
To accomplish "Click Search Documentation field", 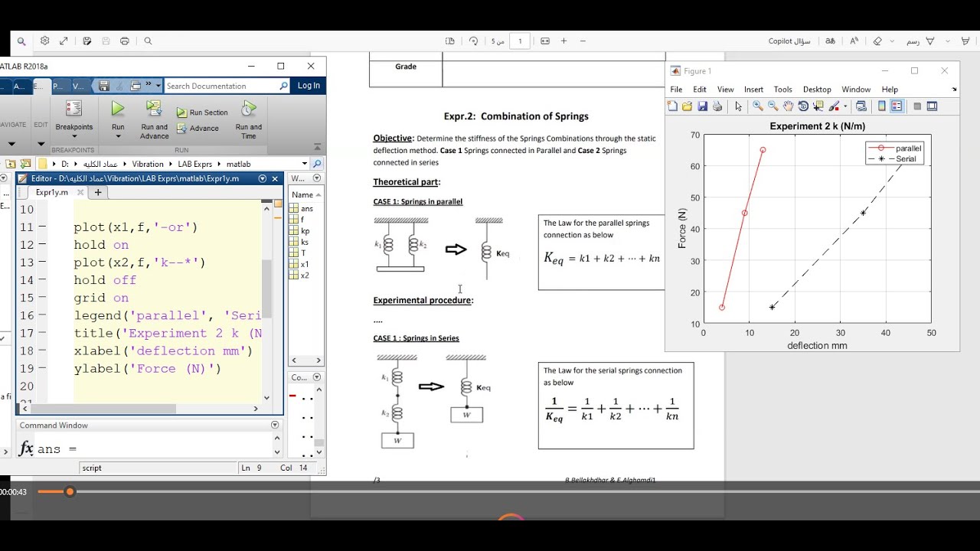I will pyautogui.click(x=227, y=86).
